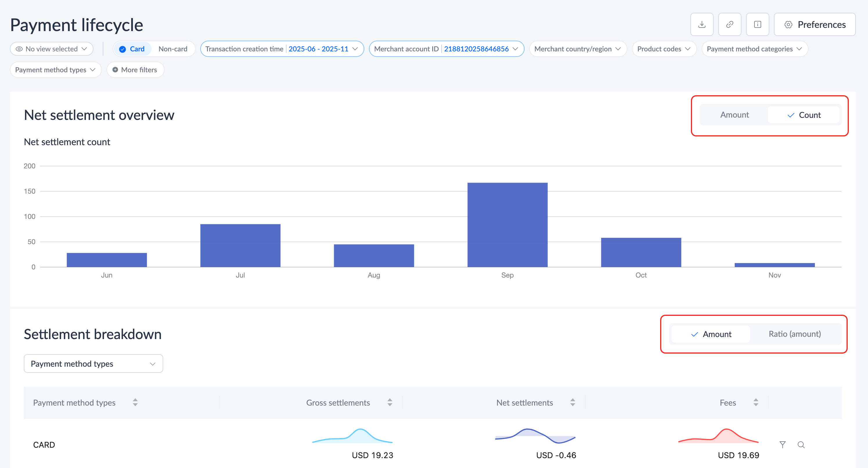Open Transaction creation time filter dropdown
The width and height of the screenshot is (868, 468).
(x=282, y=49)
